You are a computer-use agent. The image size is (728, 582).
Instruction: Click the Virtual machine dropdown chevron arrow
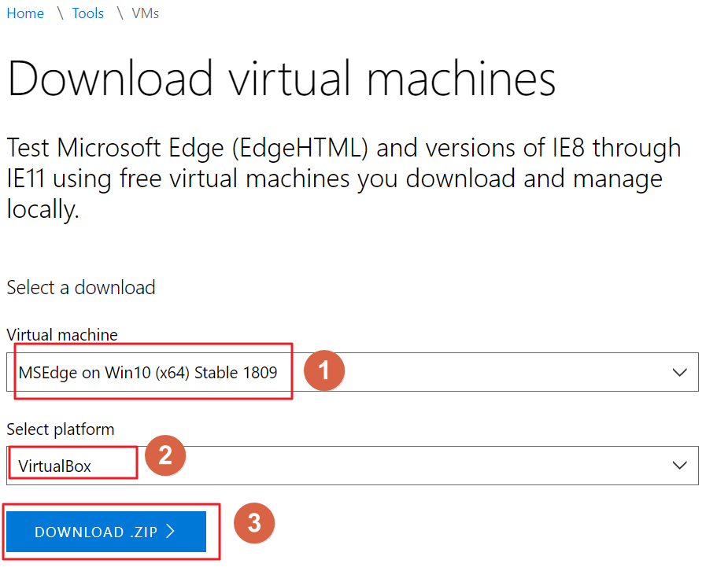[x=680, y=372]
